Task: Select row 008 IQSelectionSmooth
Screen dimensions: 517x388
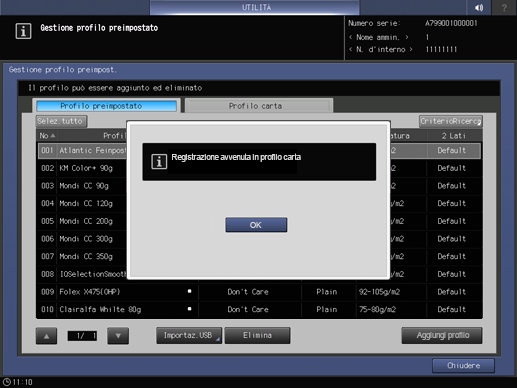Action: 259,274
